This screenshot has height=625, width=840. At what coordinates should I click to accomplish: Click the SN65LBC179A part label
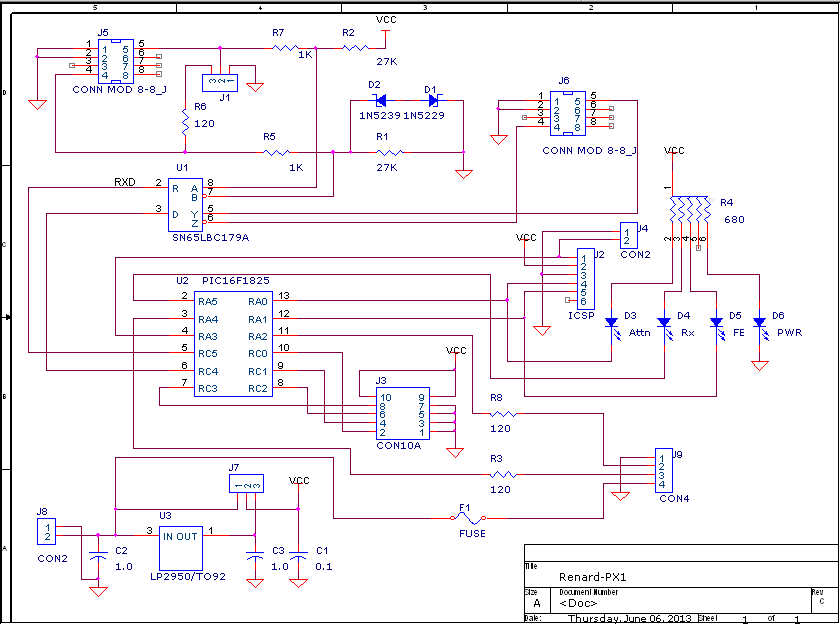(211, 238)
